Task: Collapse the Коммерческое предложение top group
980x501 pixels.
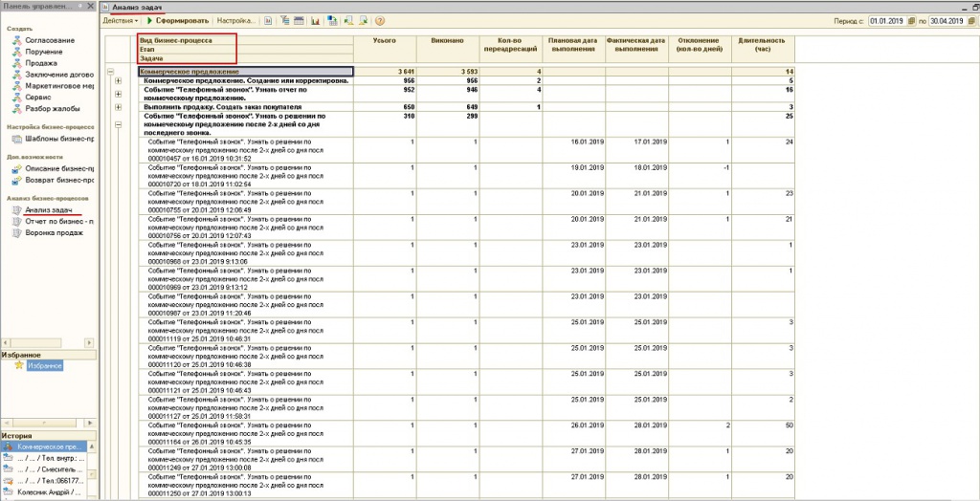Action: (x=111, y=72)
